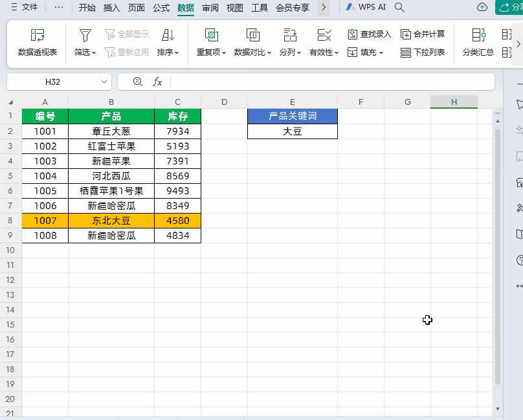Select row 8 header

[x=10, y=221]
